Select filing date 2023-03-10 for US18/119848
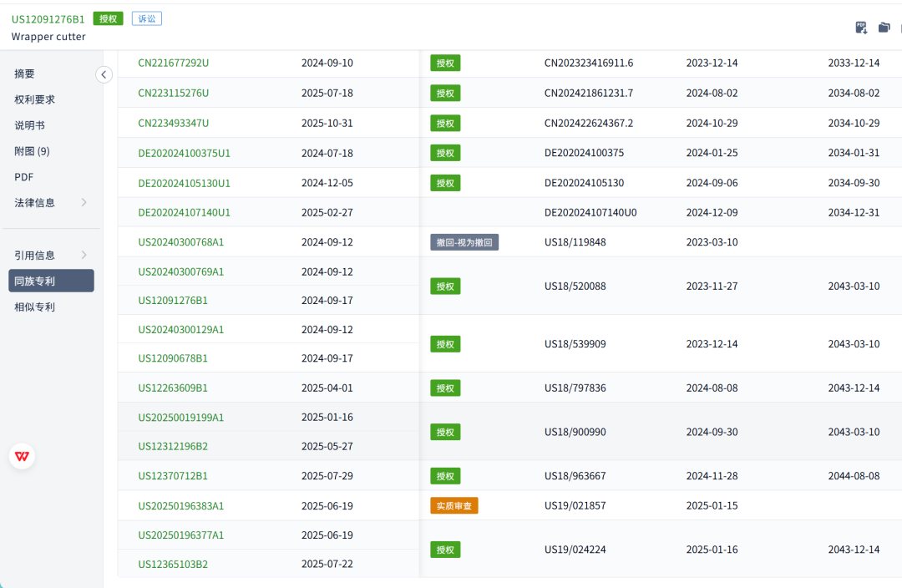 point(712,242)
